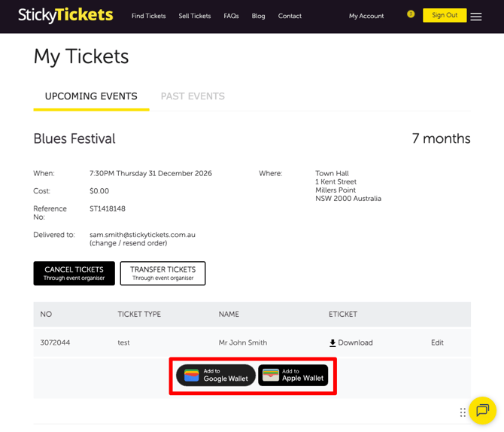The height and width of the screenshot is (432, 504).
Task: Click the change / resend order link
Action: pyautogui.click(x=128, y=243)
